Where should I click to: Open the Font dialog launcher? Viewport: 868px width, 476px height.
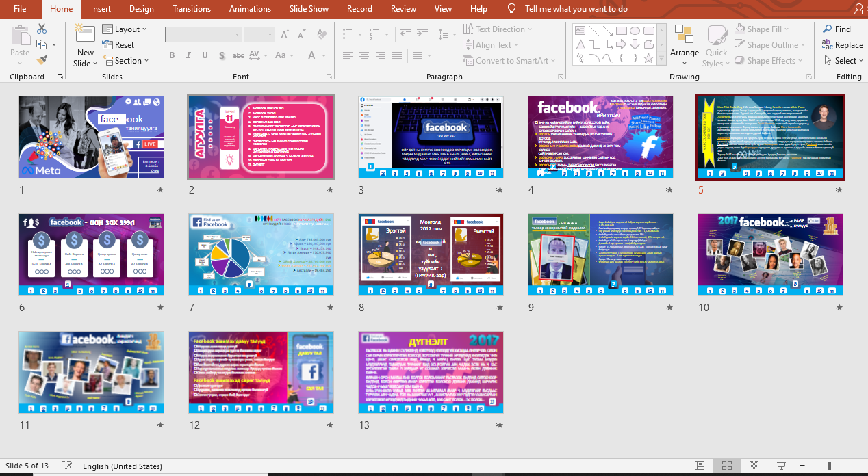(329, 77)
